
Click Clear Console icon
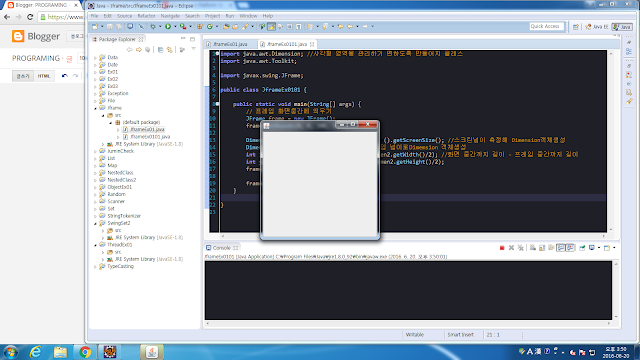533,248
